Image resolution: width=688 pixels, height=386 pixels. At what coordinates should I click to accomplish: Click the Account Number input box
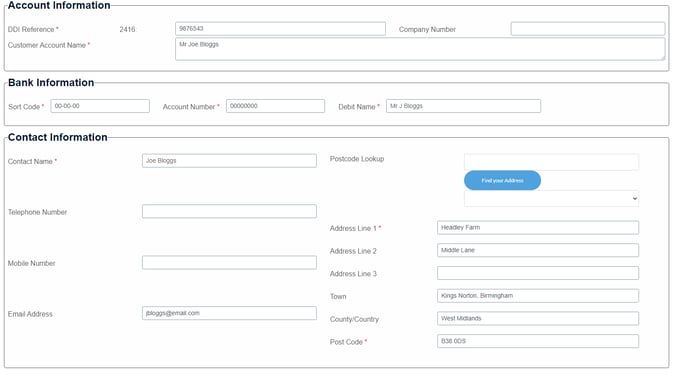tap(275, 106)
